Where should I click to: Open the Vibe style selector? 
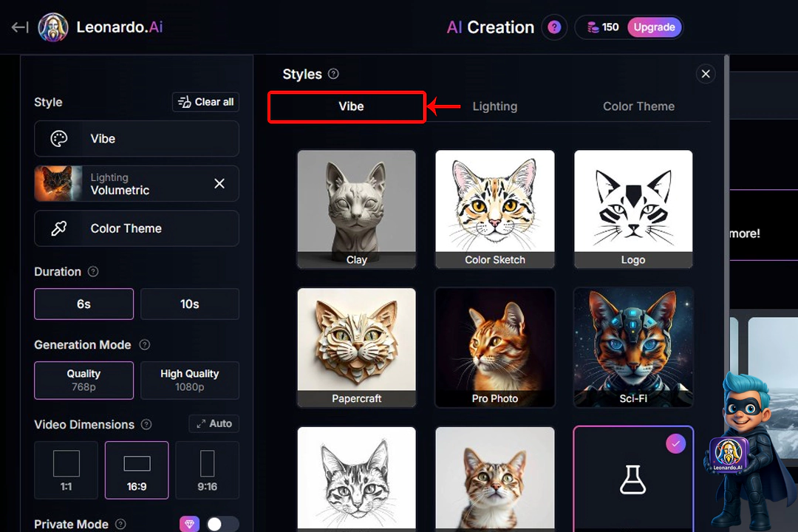coord(137,139)
